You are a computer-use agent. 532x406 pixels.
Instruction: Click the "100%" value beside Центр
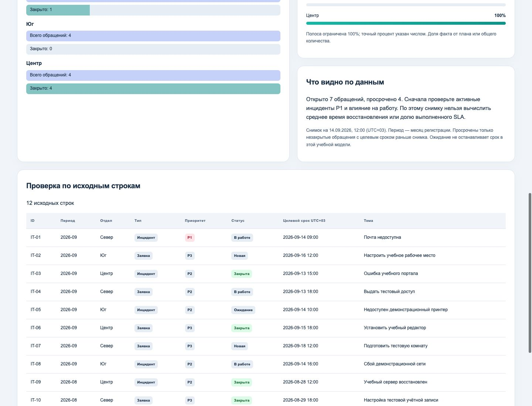[x=500, y=16]
